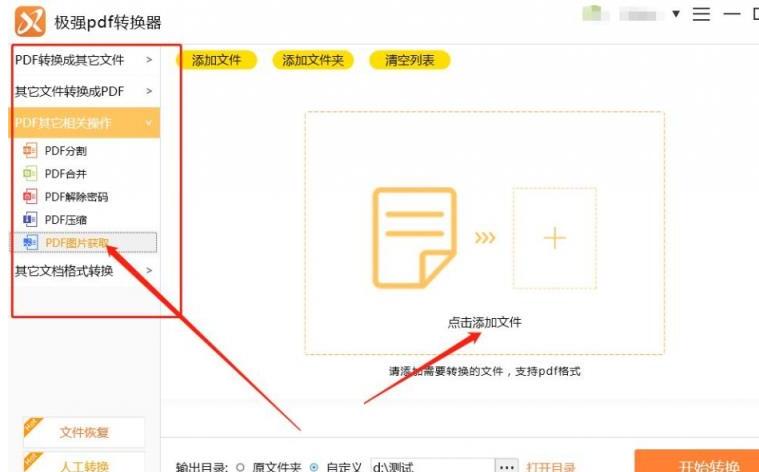Expand 其它文档格式转换 category

(x=84, y=271)
